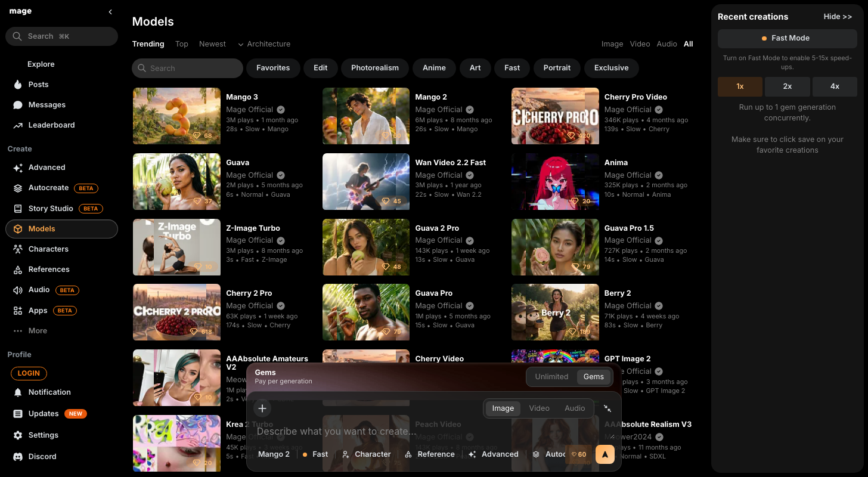Open the References shapes icon in the sidebar
The height and width of the screenshot is (477, 868).
click(18, 270)
